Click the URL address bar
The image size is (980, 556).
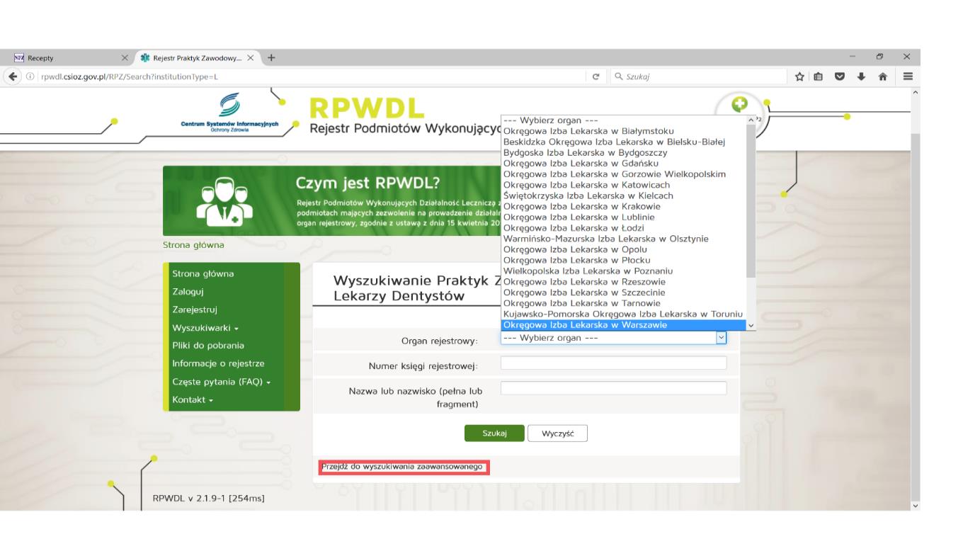coord(304,76)
